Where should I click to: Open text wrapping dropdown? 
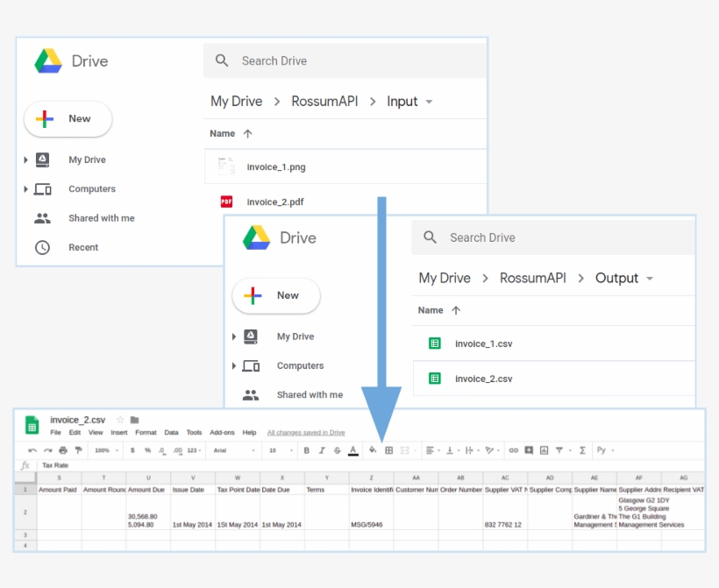[472, 450]
